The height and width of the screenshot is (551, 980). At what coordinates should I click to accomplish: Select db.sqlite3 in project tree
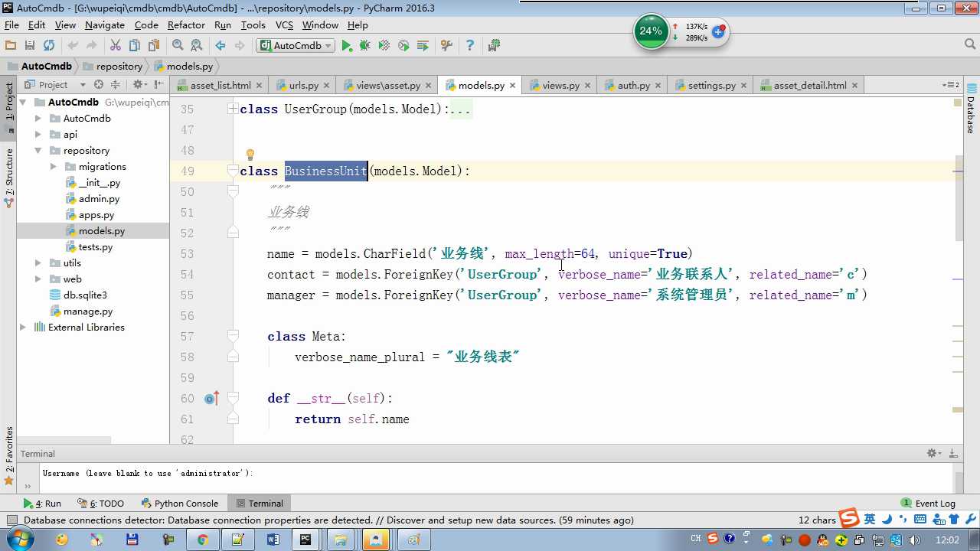pos(84,295)
